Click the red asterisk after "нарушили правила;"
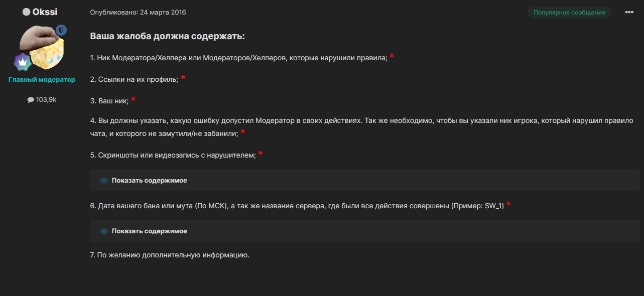 click(x=392, y=57)
